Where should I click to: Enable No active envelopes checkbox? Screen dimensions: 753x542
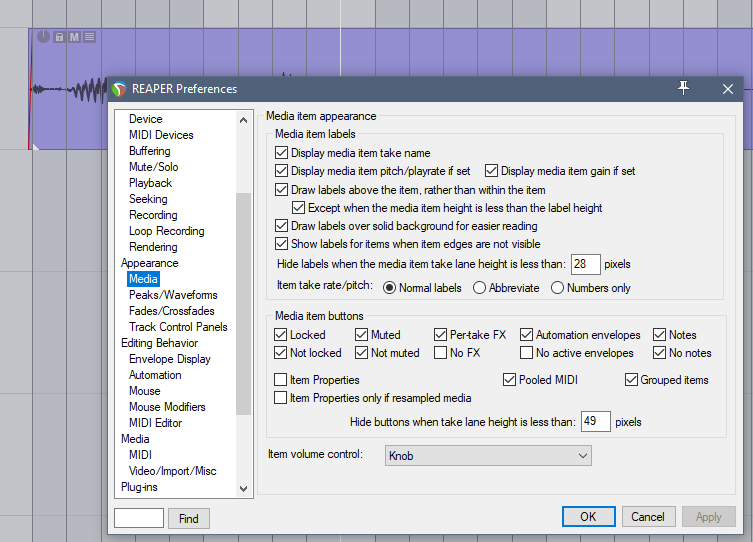coord(526,353)
